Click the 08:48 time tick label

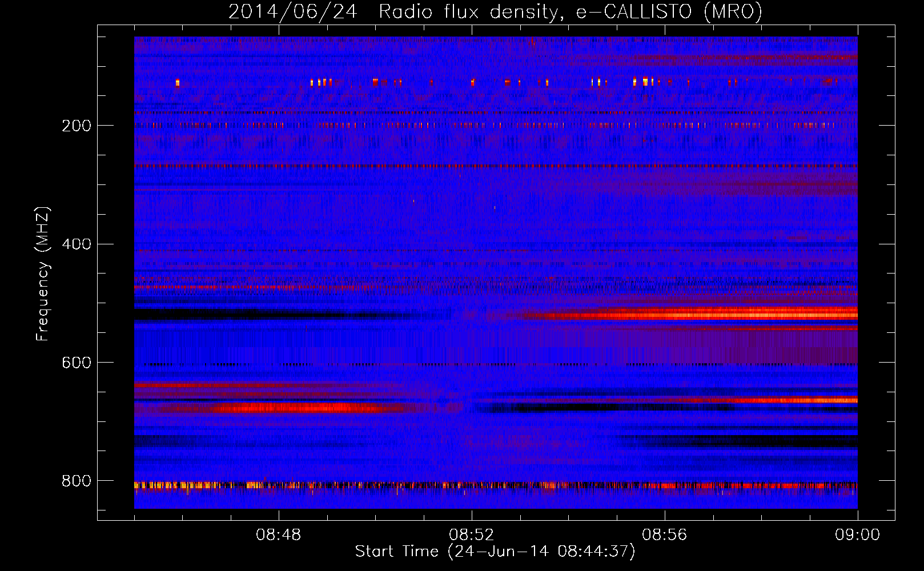pos(279,535)
